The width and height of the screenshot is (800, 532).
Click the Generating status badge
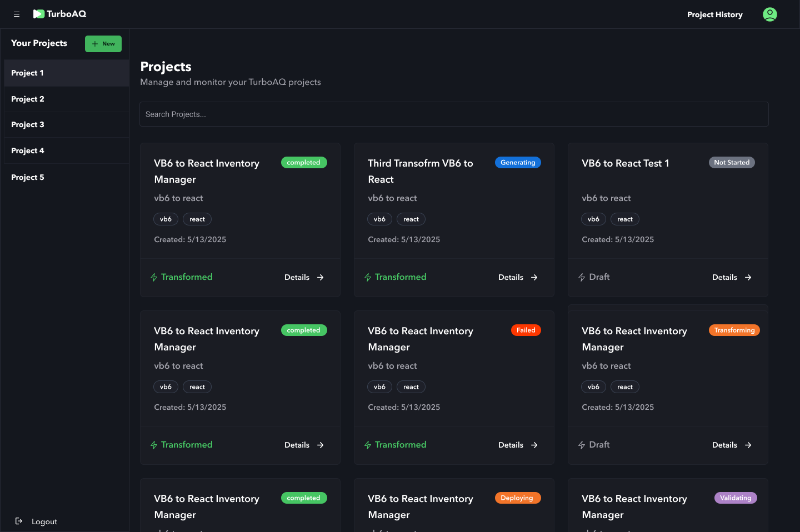(x=518, y=163)
